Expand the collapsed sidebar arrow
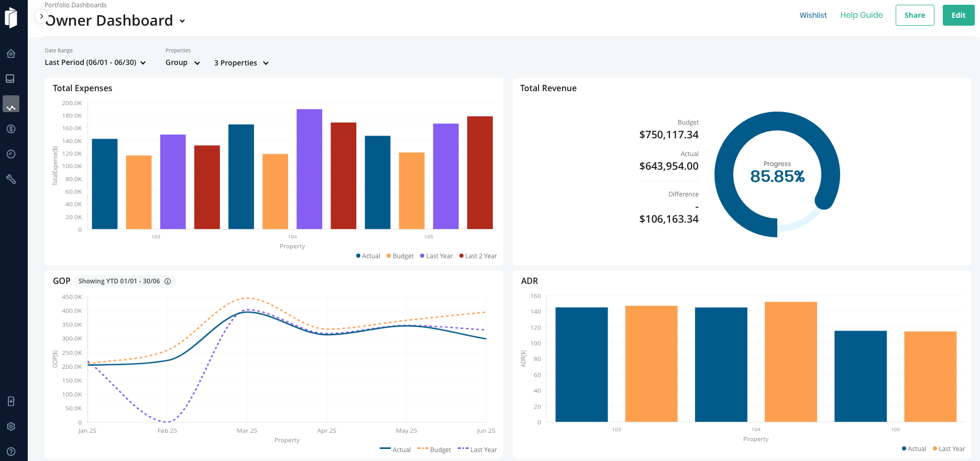This screenshot has width=980, height=461. click(x=41, y=16)
